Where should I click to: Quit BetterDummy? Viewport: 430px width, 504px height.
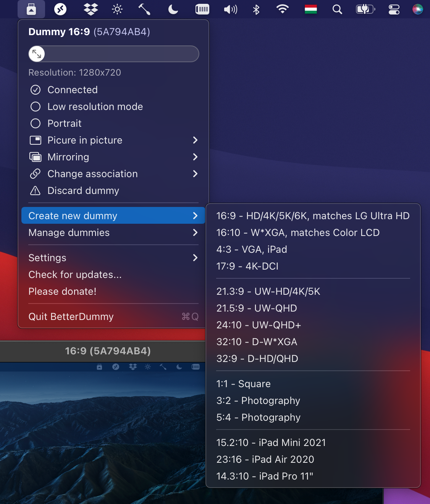coord(113,317)
